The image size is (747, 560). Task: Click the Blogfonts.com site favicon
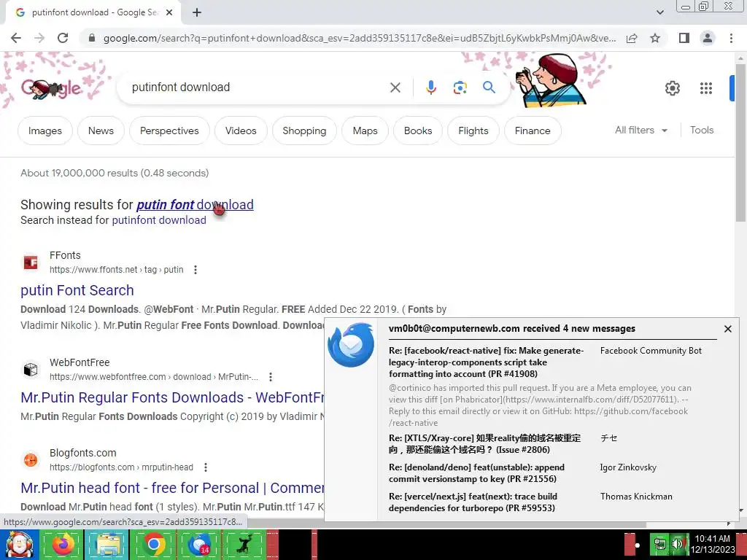(31, 460)
